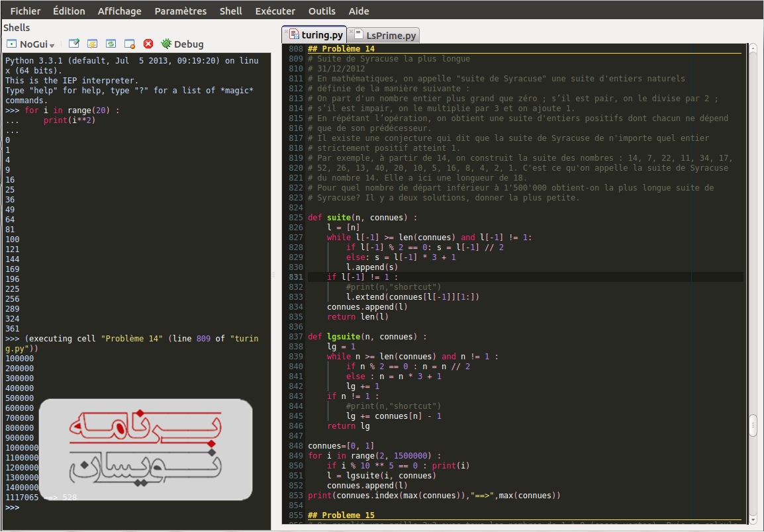Switch to the LsPrime.py tab

[x=391, y=35]
